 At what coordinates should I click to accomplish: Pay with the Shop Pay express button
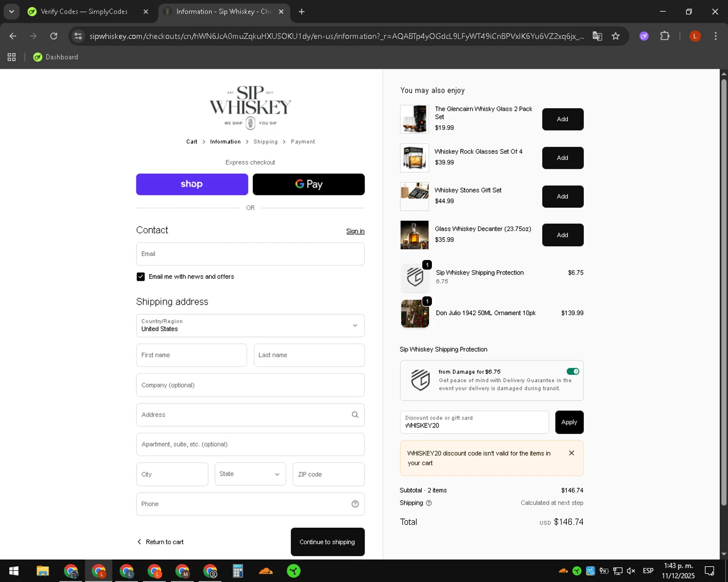[192, 184]
